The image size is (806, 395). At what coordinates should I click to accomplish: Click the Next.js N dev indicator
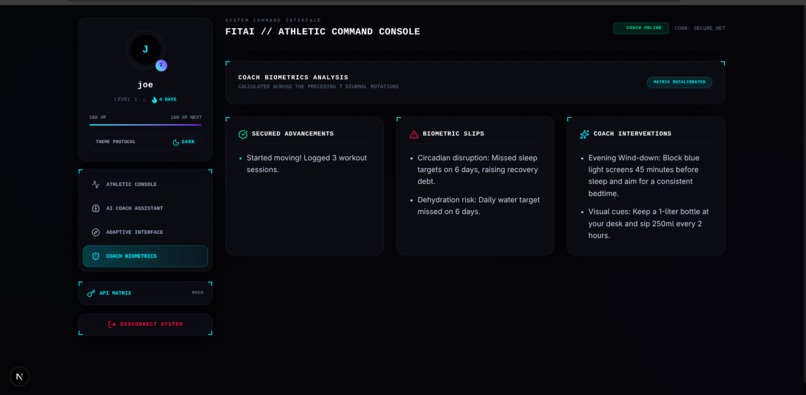[x=20, y=376]
